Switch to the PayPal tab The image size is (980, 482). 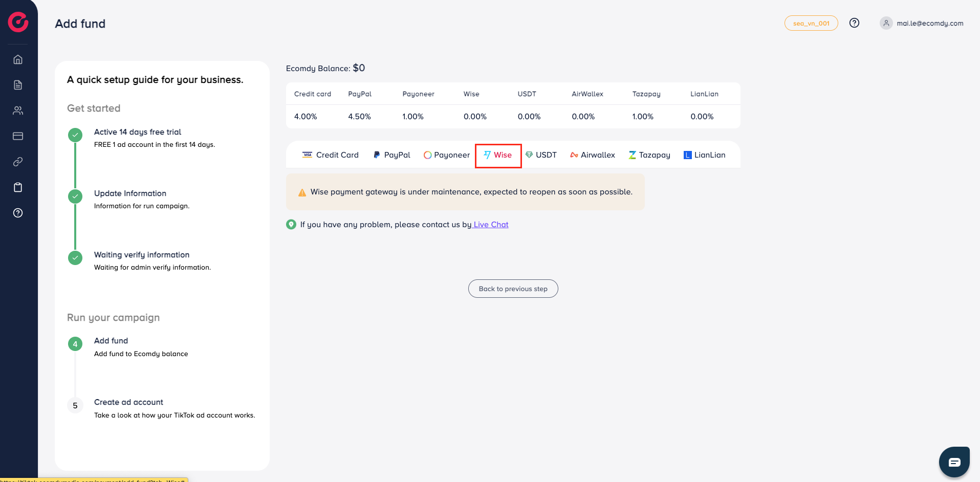[x=391, y=155]
